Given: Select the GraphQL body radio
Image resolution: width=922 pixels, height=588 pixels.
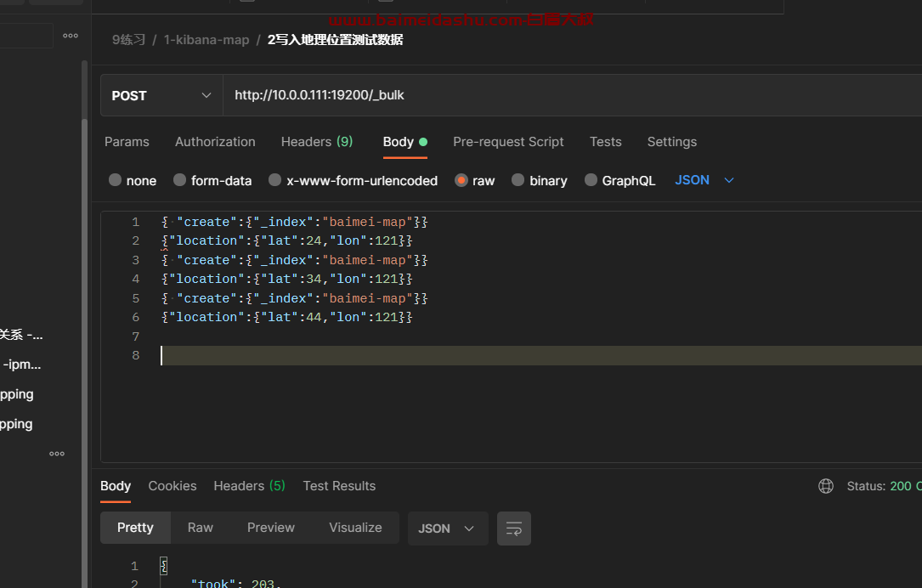Looking at the screenshot, I should point(591,180).
